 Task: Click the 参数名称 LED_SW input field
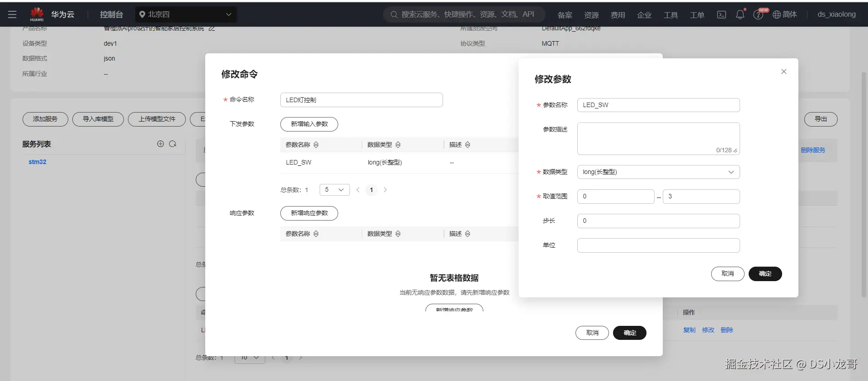point(658,105)
